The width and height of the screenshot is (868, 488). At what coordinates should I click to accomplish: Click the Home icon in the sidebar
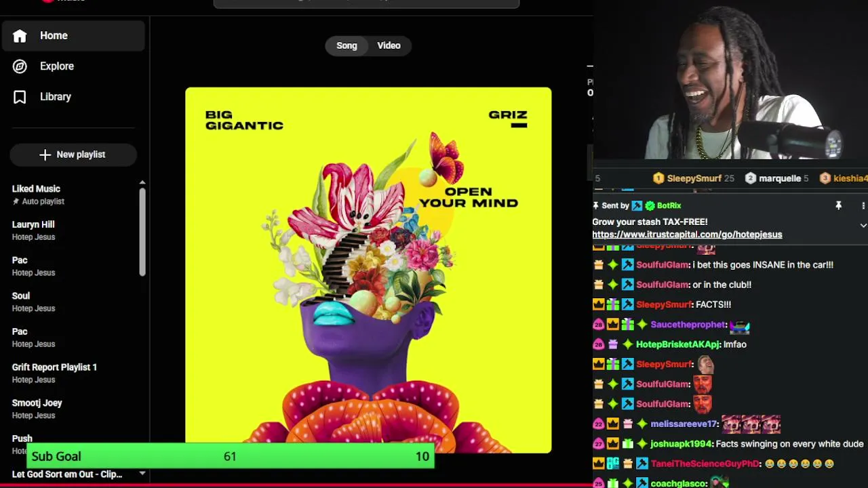pos(20,36)
